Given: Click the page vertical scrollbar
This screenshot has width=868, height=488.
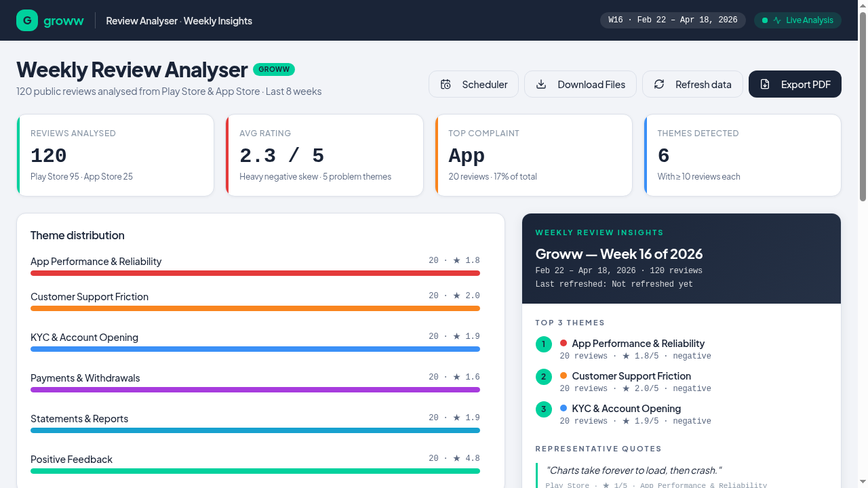Looking at the screenshot, I should pyautogui.click(x=863, y=106).
